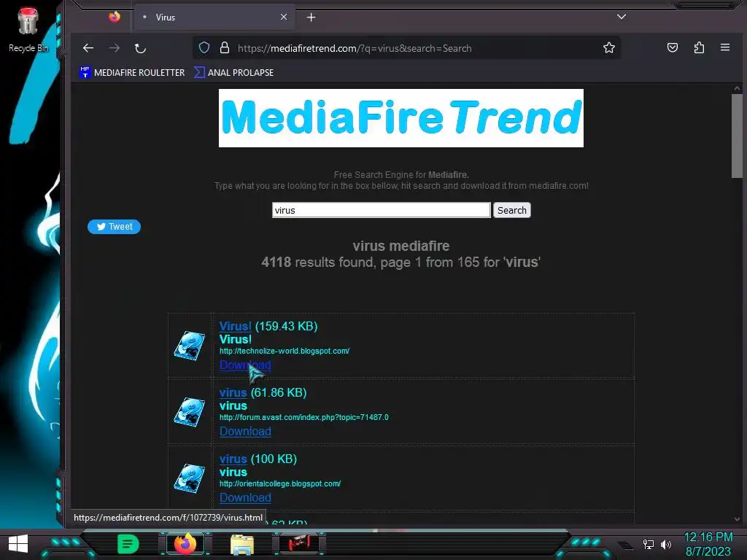
Task: Open the Recycle Bin desktop icon
Action: 28,30
